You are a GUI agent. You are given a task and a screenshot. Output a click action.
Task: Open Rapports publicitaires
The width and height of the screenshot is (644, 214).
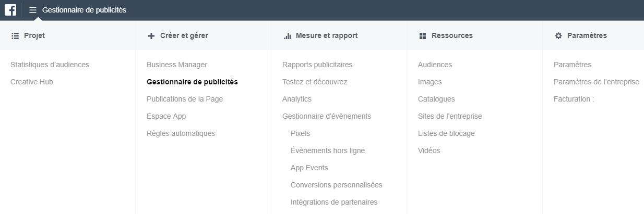317,65
